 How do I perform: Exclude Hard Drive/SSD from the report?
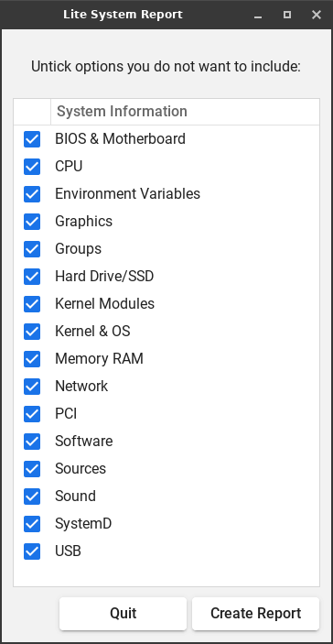32,277
